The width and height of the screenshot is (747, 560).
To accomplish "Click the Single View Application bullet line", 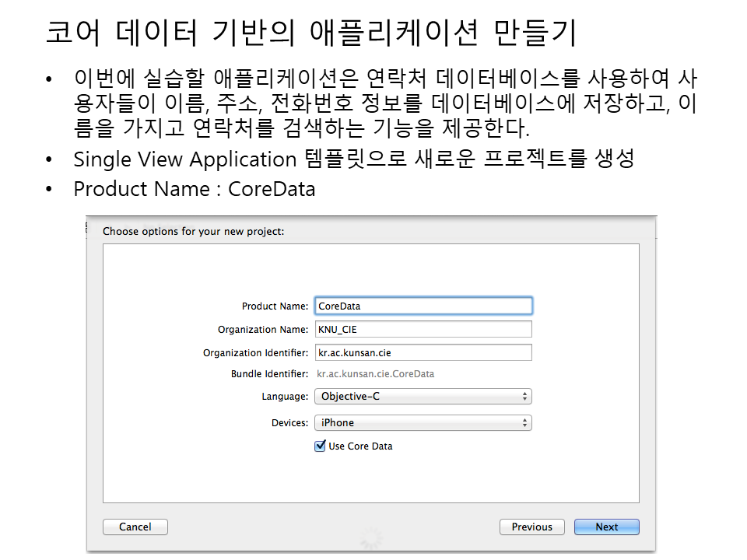I will click(353, 159).
